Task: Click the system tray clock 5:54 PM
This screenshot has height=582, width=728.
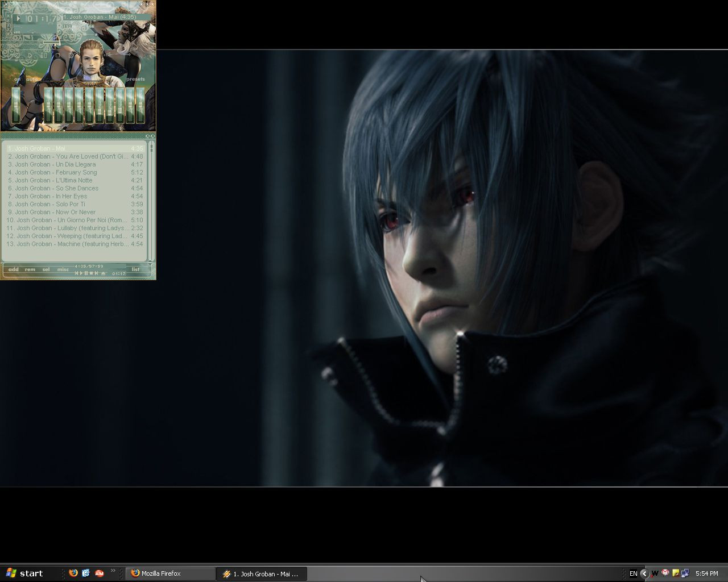Action: 706,573
